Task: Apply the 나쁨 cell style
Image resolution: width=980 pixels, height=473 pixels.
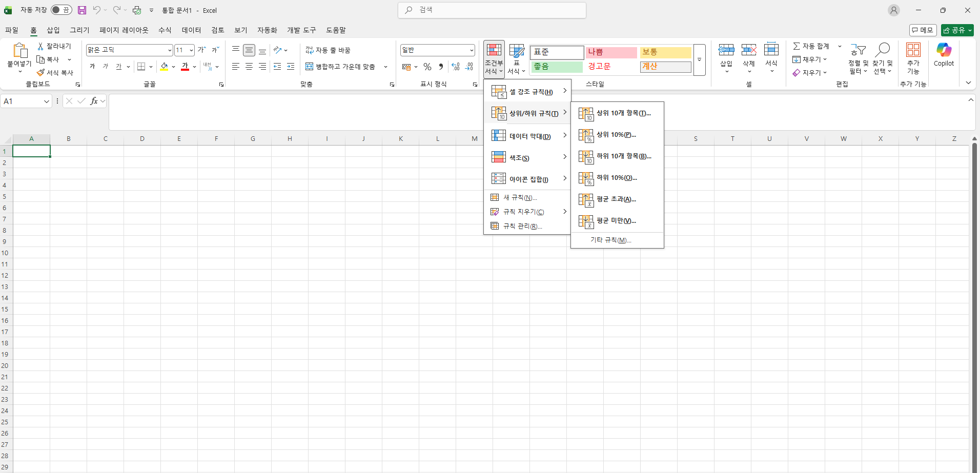Action: pyautogui.click(x=611, y=52)
